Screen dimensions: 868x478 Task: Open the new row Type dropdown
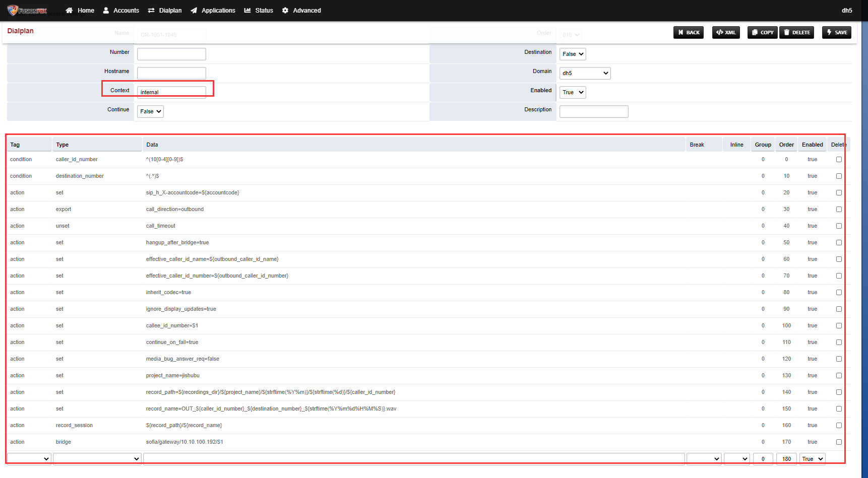97,458
